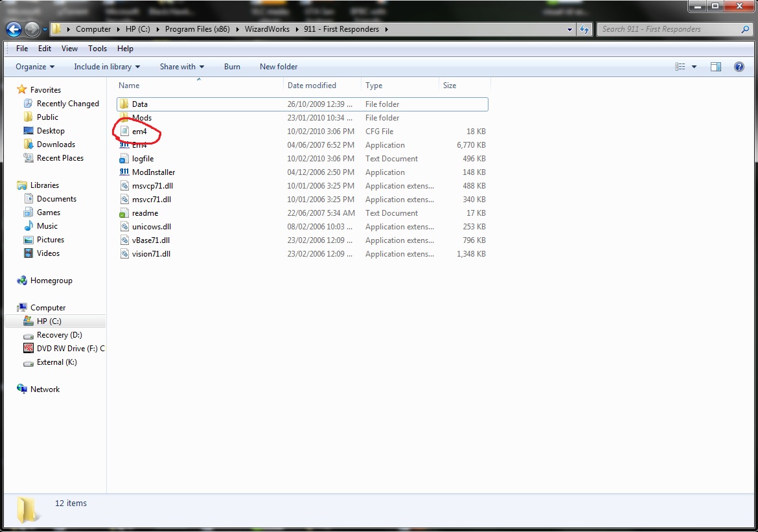Image resolution: width=758 pixels, height=532 pixels.
Task: Open the view options dropdown arrow
Action: click(x=695, y=67)
